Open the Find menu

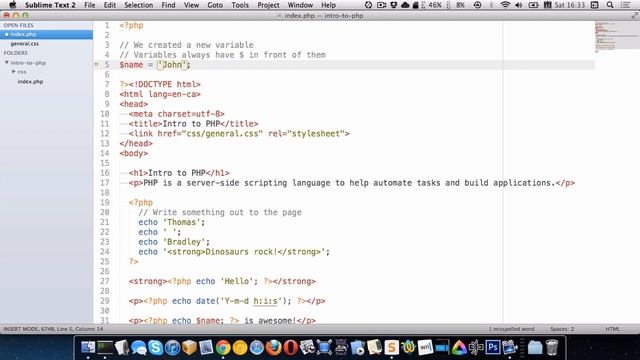(x=168, y=5)
